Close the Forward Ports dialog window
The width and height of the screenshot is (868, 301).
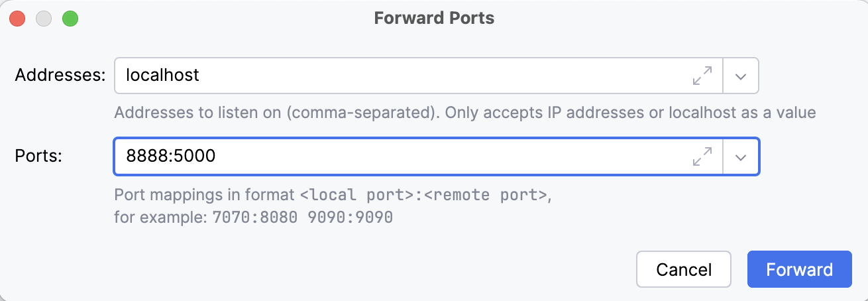(18, 19)
